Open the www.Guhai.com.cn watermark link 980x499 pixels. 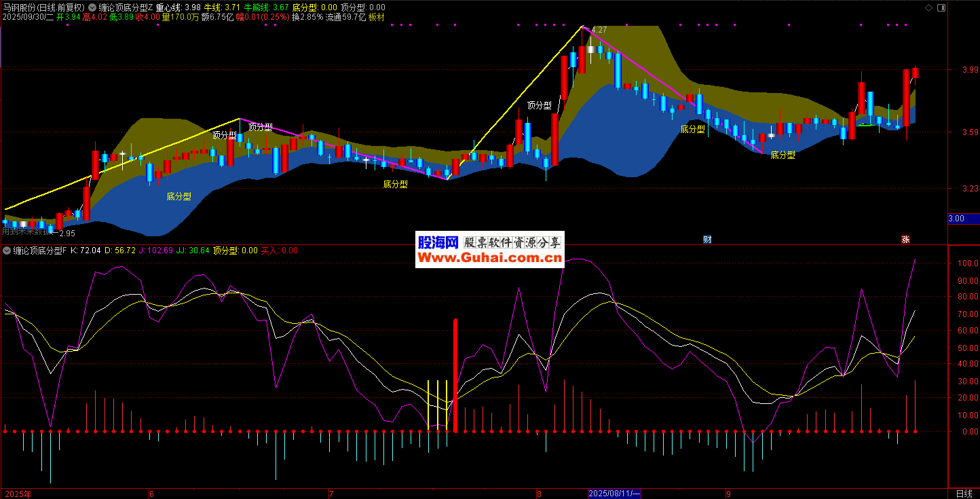point(489,258)
